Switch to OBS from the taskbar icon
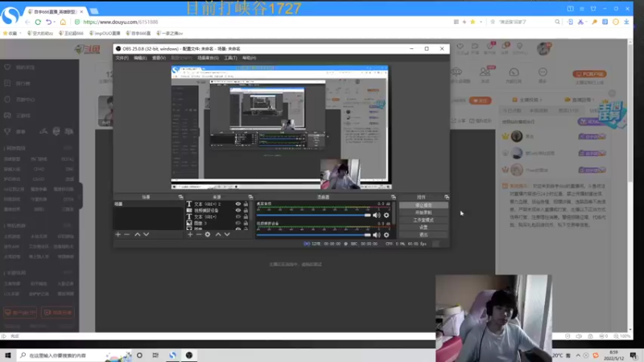 click(x=189, y=356)
